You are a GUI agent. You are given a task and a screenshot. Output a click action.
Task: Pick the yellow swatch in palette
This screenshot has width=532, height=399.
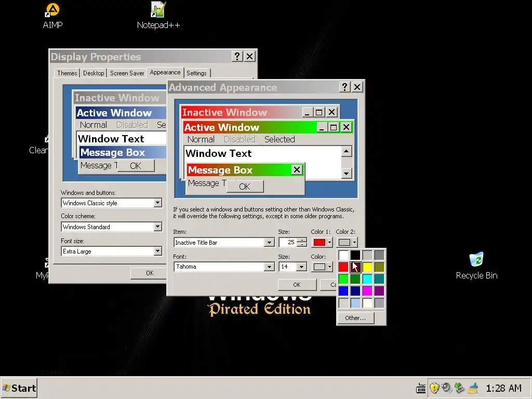(367, 267)
